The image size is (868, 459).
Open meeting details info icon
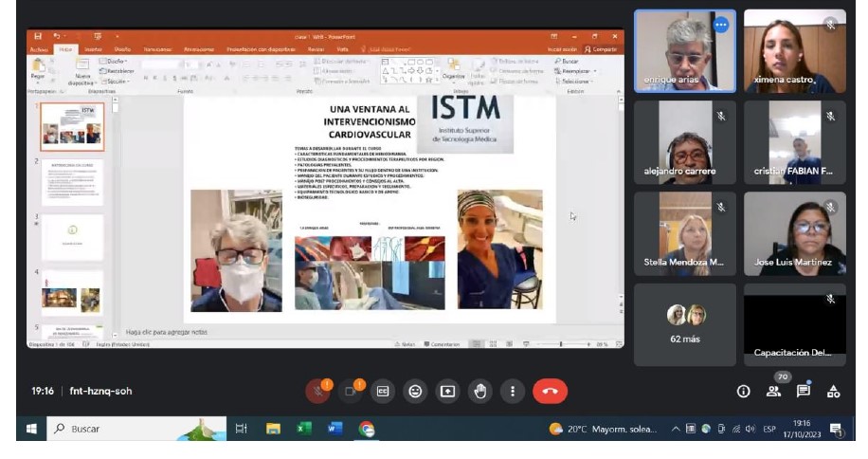click(x=744, y=391)
